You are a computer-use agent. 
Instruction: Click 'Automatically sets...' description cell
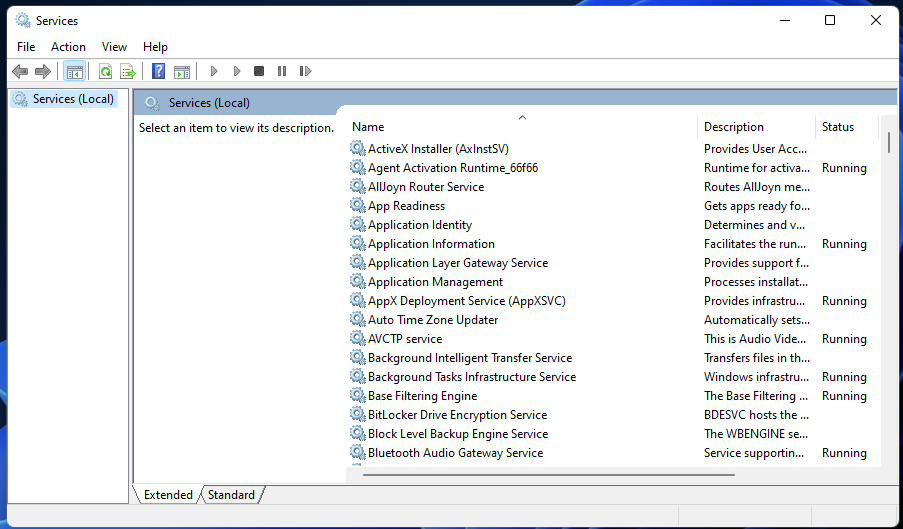pyautogui.click(x=757, y=319)
